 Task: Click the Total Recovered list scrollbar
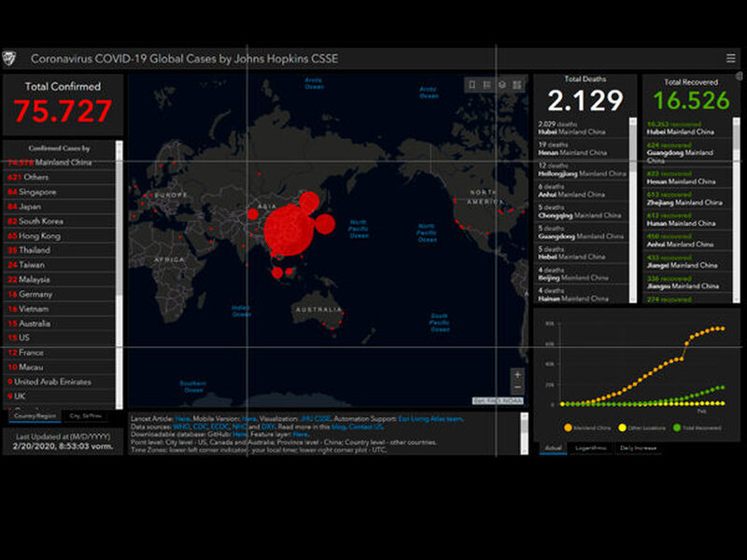pos(736,209)
